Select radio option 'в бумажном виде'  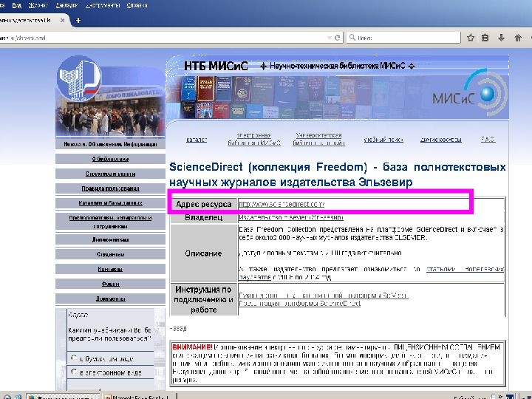point(74,358)
